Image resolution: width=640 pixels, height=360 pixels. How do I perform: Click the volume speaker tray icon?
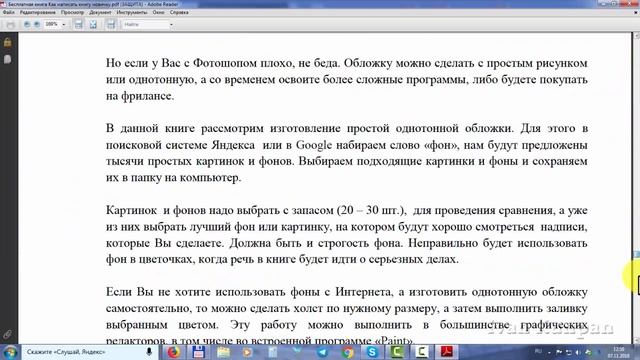pos(578,352)
